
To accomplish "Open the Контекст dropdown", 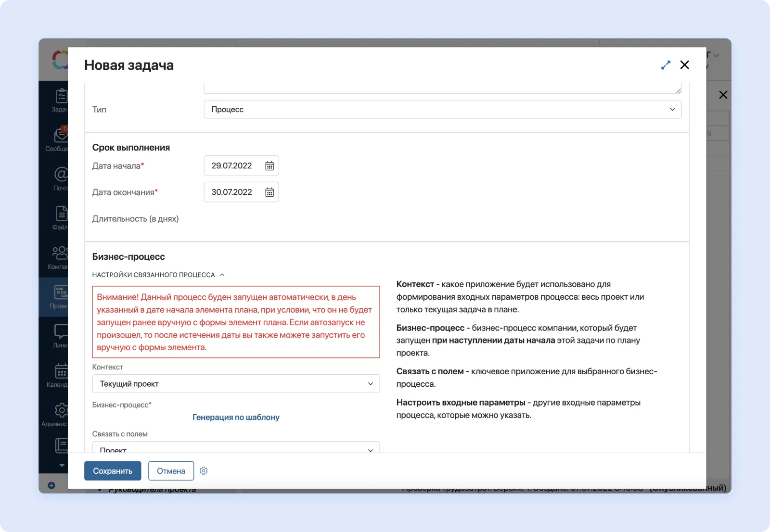I will pyautogui.click(x=236, y=384).
